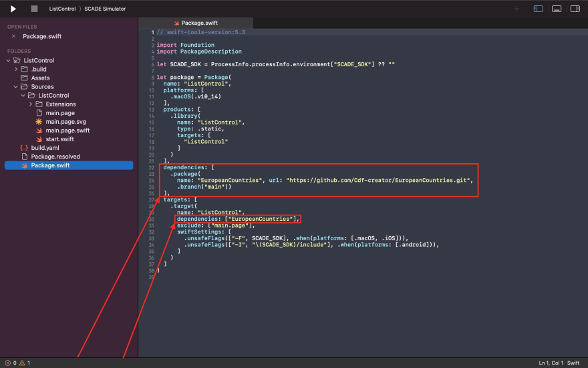Collapse the ListControl subfolder under Sources

pyautogui.click(x=23, y=96)
